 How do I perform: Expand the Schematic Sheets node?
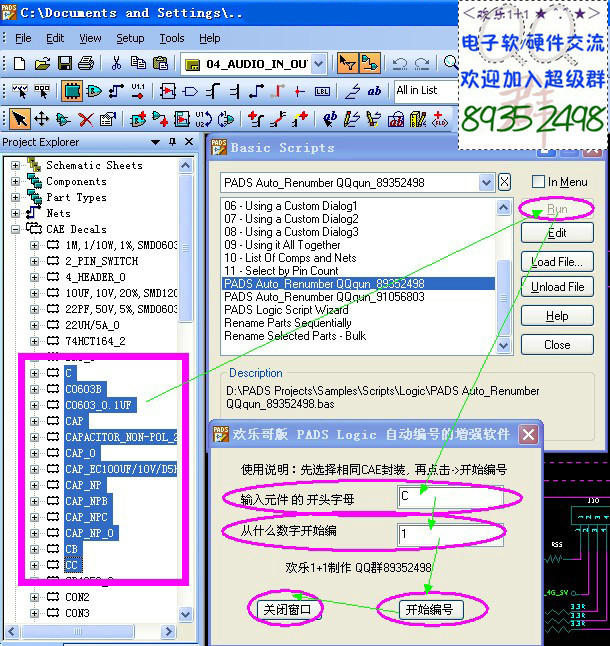tap(15, 165)
